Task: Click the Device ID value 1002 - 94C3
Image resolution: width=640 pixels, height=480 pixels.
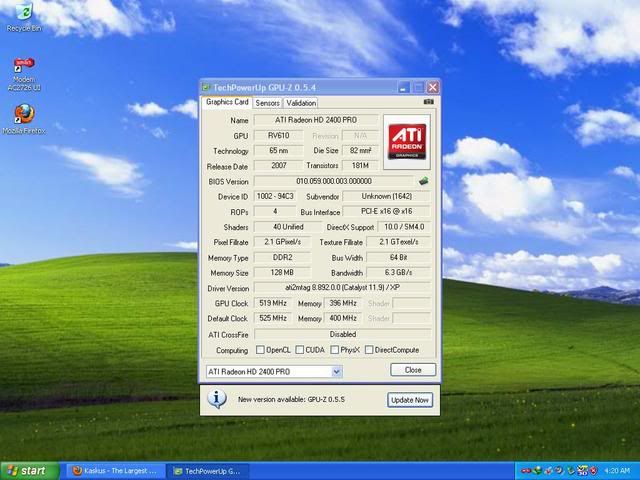Action: click(275, 196)
